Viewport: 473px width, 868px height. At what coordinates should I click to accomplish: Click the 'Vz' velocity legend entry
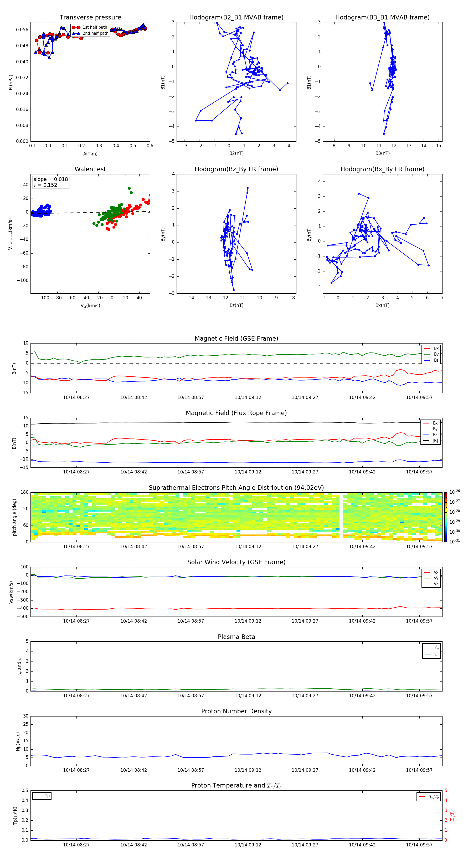(x=431, y=584)
